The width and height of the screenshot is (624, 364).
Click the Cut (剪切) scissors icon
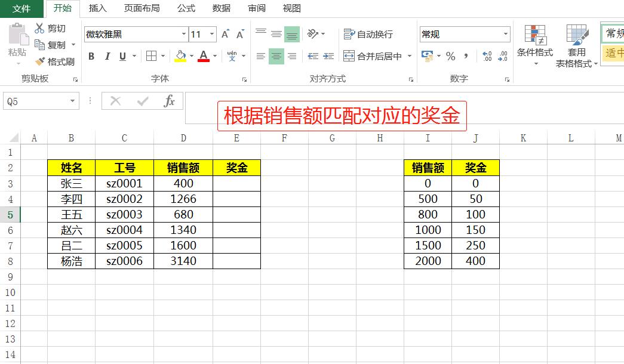click(x=39, y=28)
